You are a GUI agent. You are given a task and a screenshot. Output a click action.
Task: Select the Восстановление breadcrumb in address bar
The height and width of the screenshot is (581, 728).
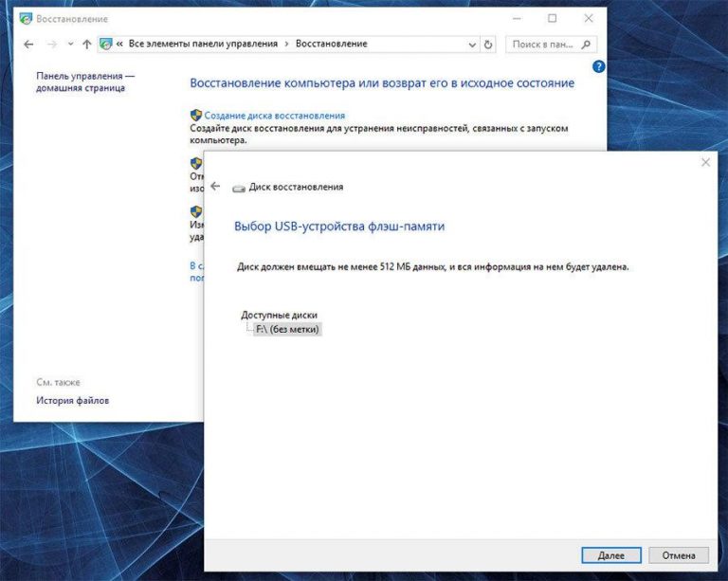pyautogui.click(x=331, y=45)
